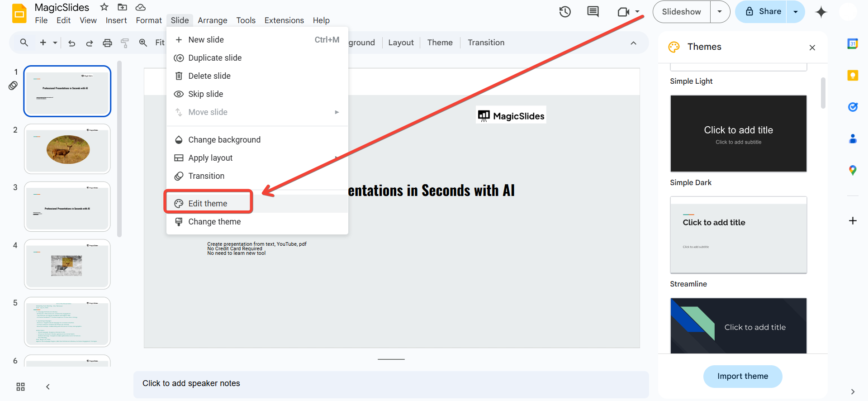868x401 pixels.
Task: Choose Transition in the Slide menu
Action: click(x=257, y=176)
